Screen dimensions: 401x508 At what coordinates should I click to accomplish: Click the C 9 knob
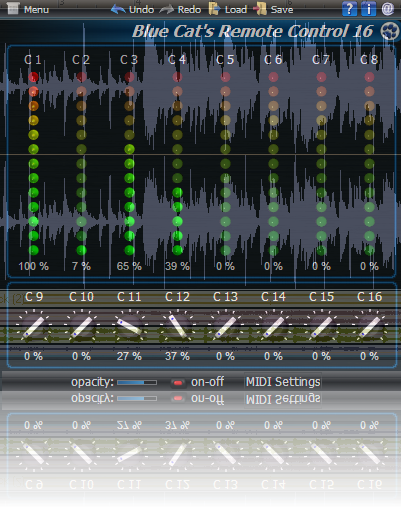(33, 327)
